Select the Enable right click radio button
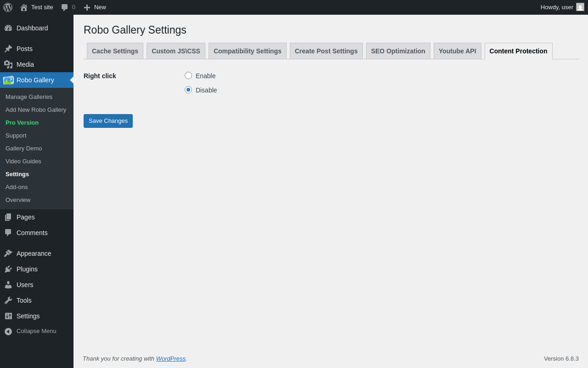The height and width of the screenshot is (368, 588). coord(188,75)
